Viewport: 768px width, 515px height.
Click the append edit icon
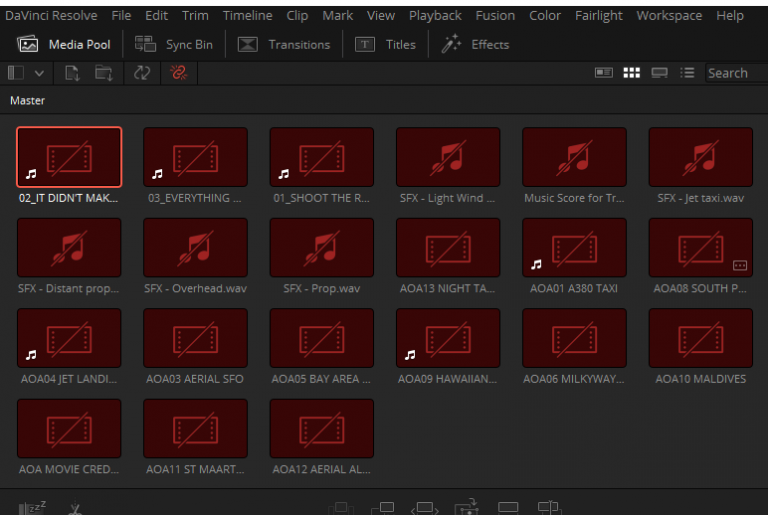click(x=383, y=508)
